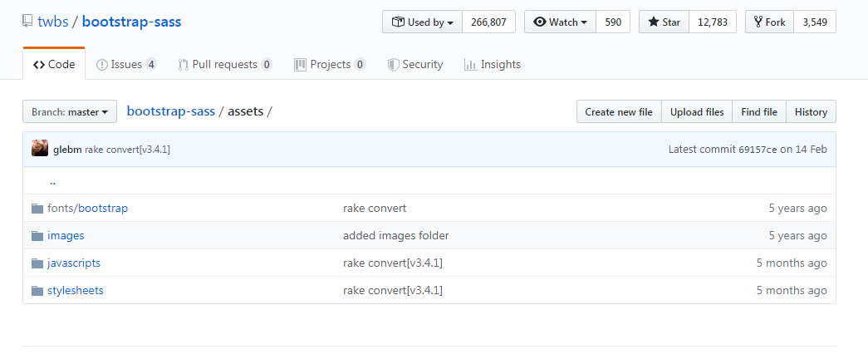868x364 pixels.
Task: Go to bootstrap-sass breadcrumb link
Action: (170, 111)
